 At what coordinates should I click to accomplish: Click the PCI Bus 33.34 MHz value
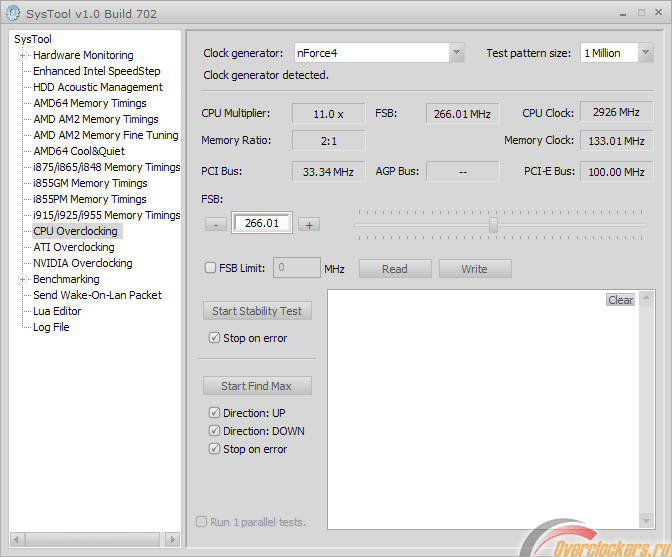tap(329, 171)
